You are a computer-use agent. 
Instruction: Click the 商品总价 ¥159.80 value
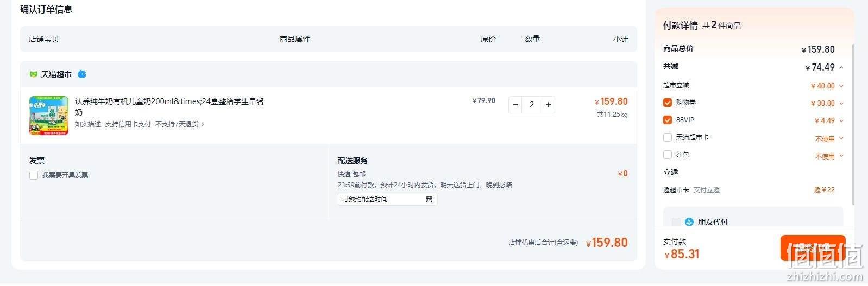coord(818,49)
